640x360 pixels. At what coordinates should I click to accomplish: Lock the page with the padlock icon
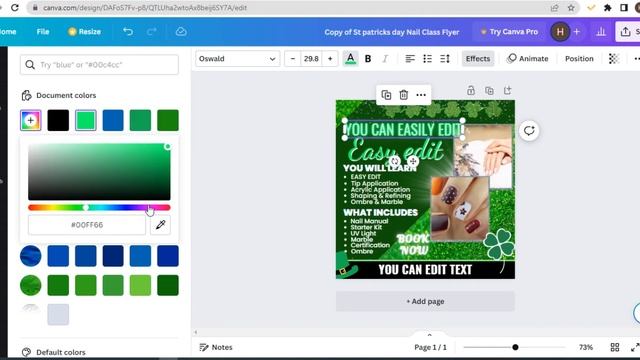[x=471, y=90]
